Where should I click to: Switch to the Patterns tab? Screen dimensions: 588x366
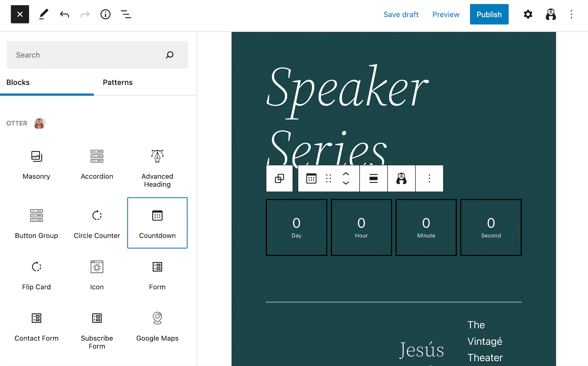[x=118, y=83]
